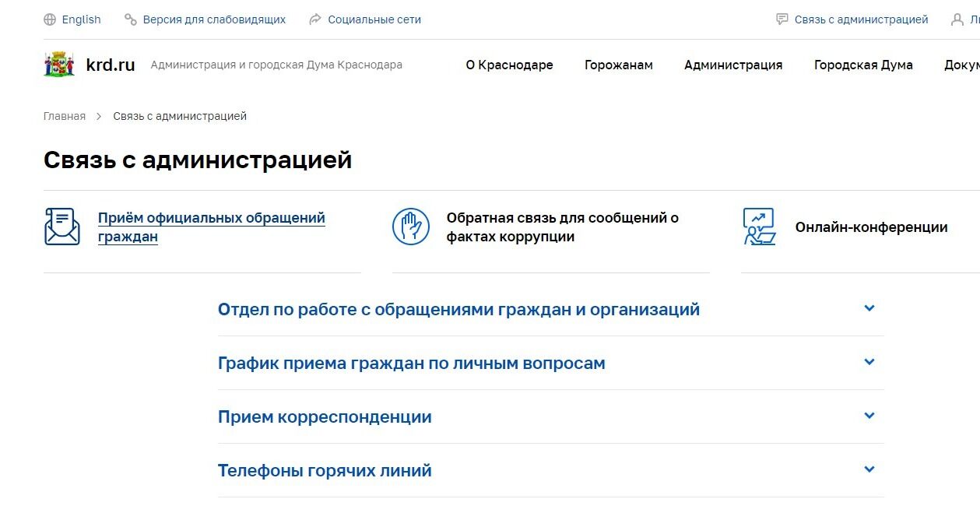Click the online conference presentation icon
980x513 pixels.
click(x=760, y=227)
